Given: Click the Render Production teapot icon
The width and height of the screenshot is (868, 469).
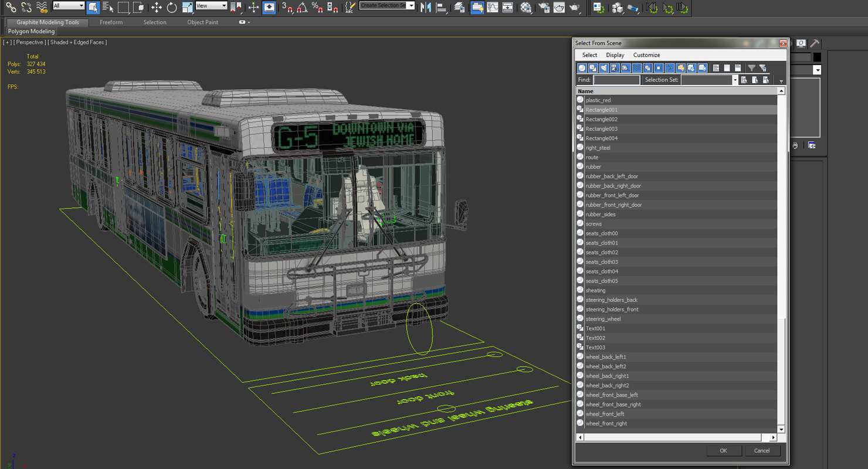Looking at the screenshot, I should [575, 7].
